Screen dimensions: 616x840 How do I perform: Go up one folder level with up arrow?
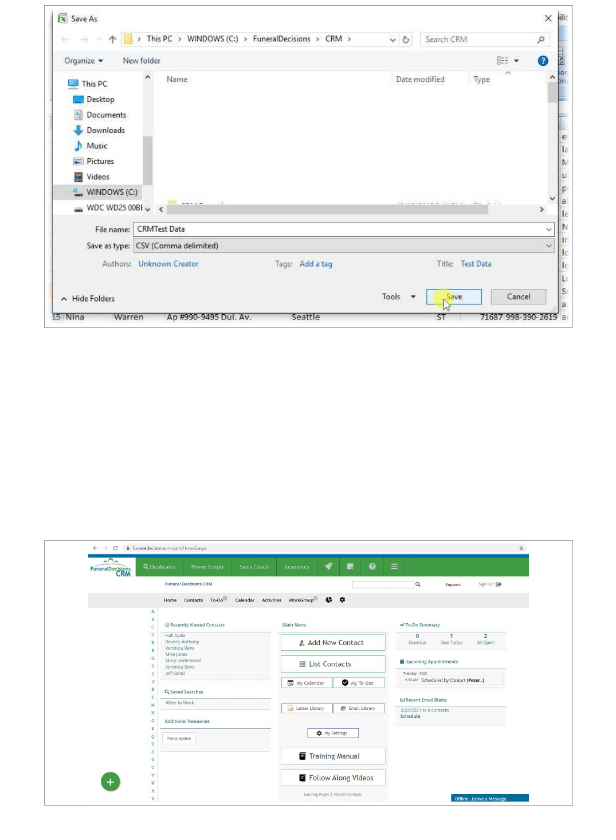tap(112, 40)
